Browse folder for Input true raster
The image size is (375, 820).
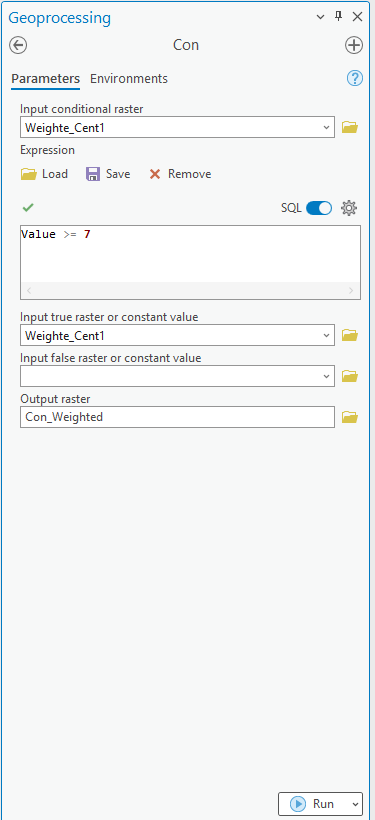tap(350, 335)
